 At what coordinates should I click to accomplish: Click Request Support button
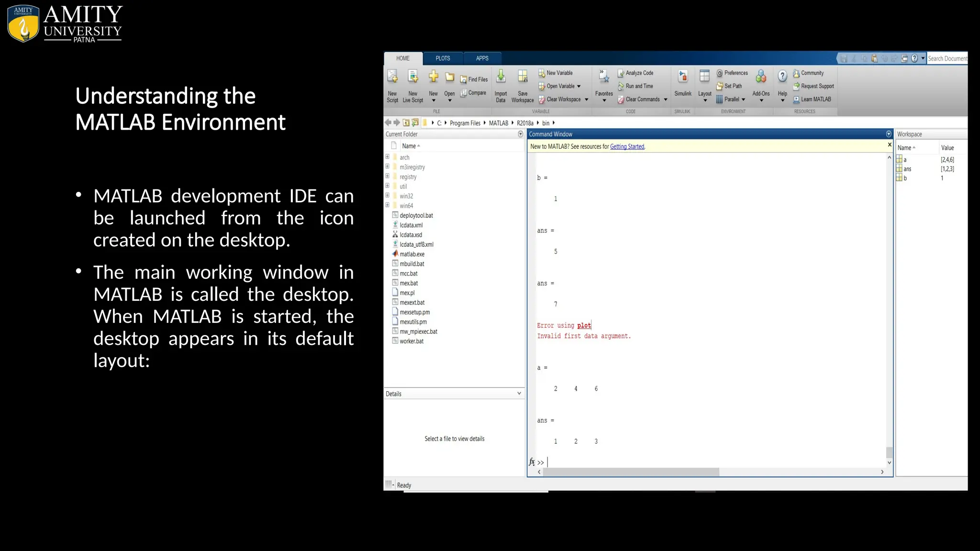pos(813,86)
